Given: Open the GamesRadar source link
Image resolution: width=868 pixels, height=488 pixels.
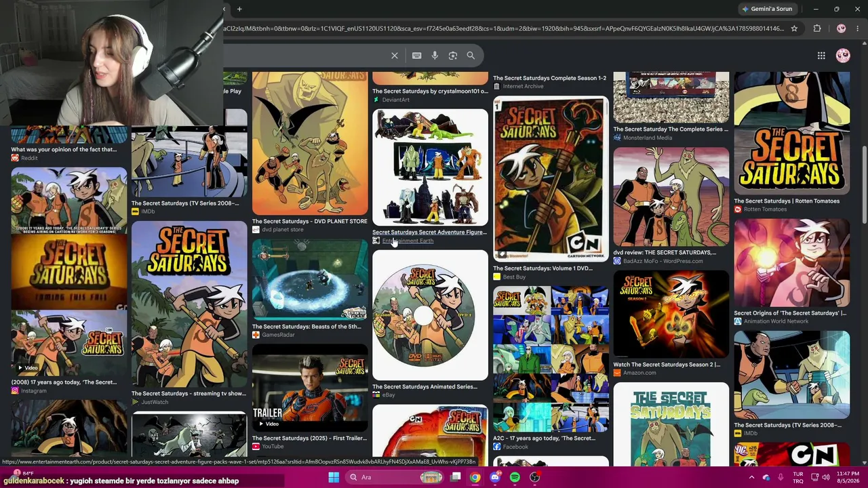Looking at the screenshot, I should click(x=278, y=335).
